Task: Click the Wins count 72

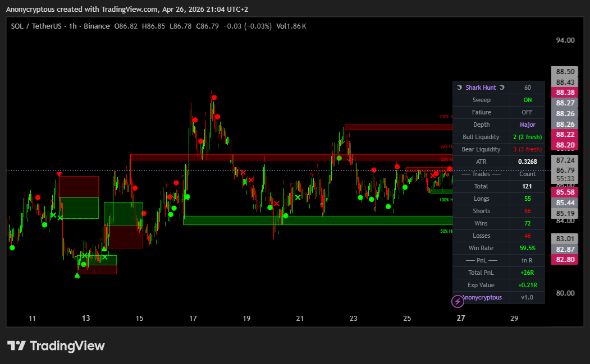Action: coord(528,223)
